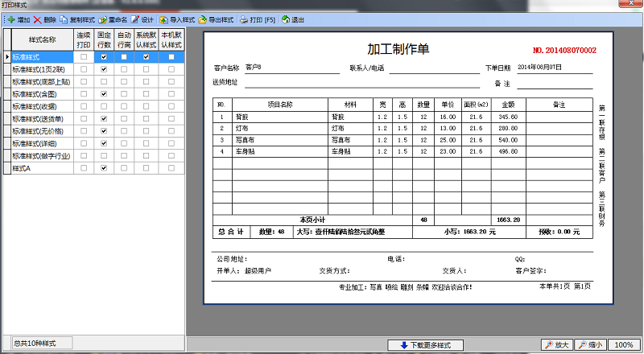Click the 100% zoom reset button

624,345
